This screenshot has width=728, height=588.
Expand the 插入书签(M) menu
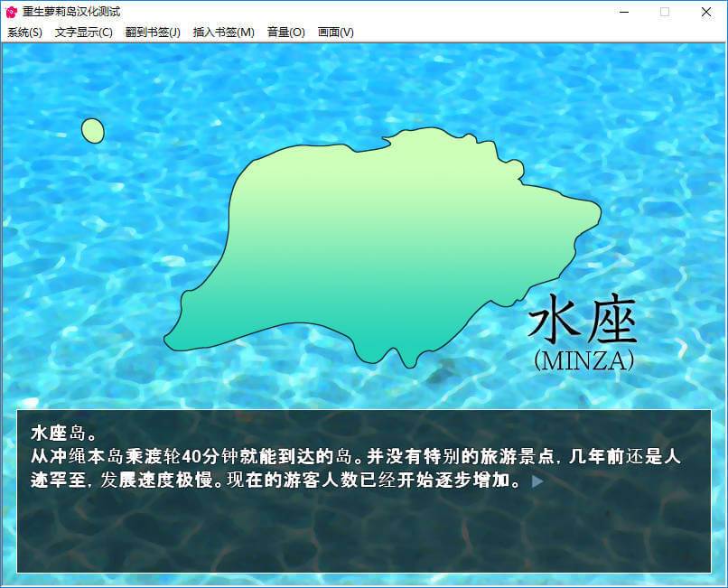[223, 33]
